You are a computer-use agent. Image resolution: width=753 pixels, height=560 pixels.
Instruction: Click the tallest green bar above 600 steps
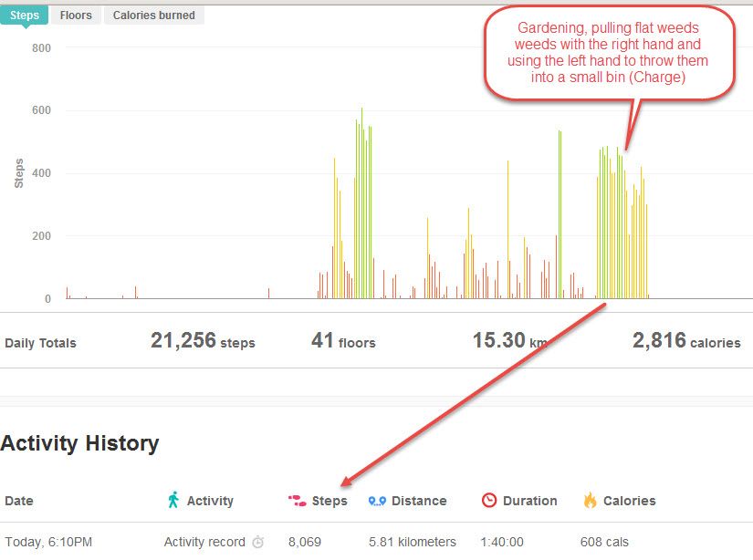point(362,203)
